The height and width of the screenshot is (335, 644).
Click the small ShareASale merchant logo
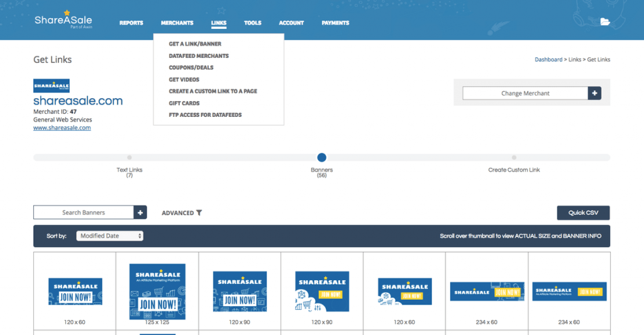click(52, 86)
